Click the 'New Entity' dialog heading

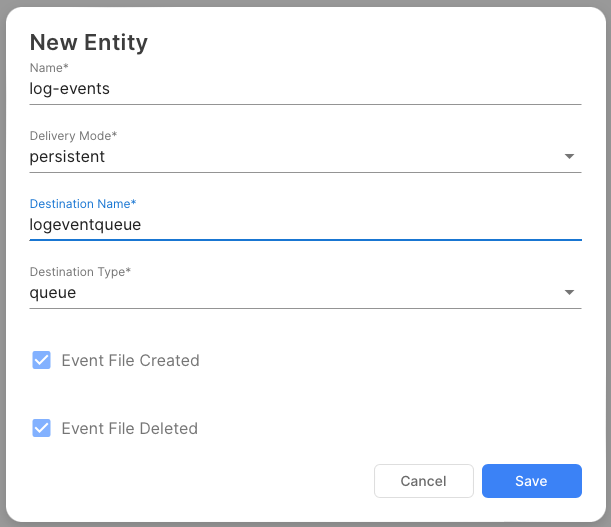89,42
